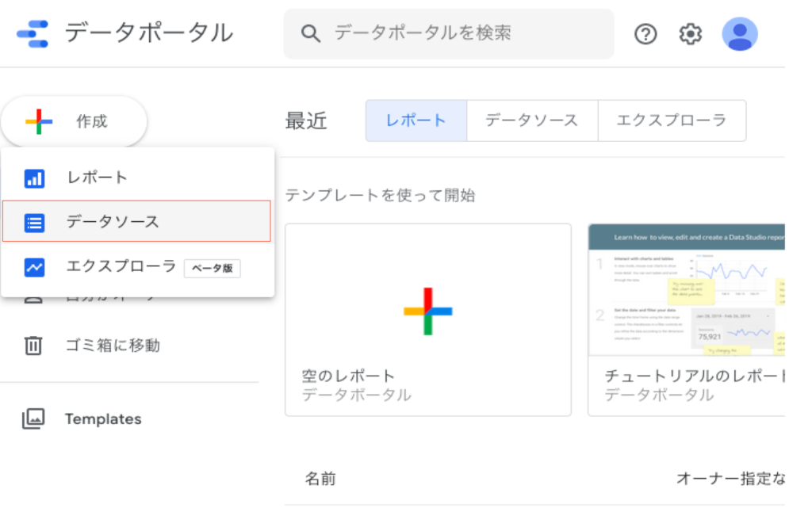812x508 pixels.
Task: Switch to the エクスプローラ tab
Action: (671, 120)
